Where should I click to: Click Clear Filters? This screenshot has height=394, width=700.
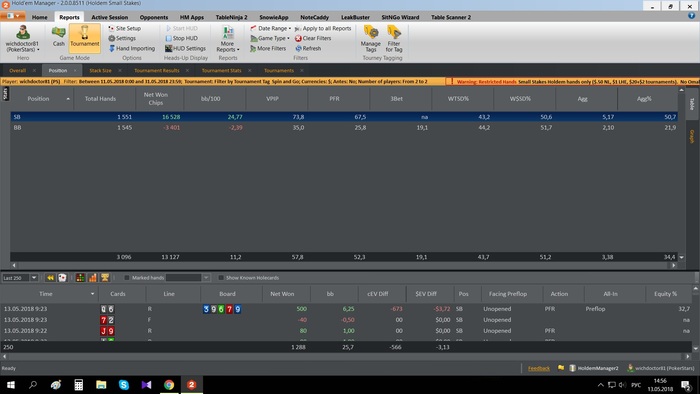pos(313,38)
